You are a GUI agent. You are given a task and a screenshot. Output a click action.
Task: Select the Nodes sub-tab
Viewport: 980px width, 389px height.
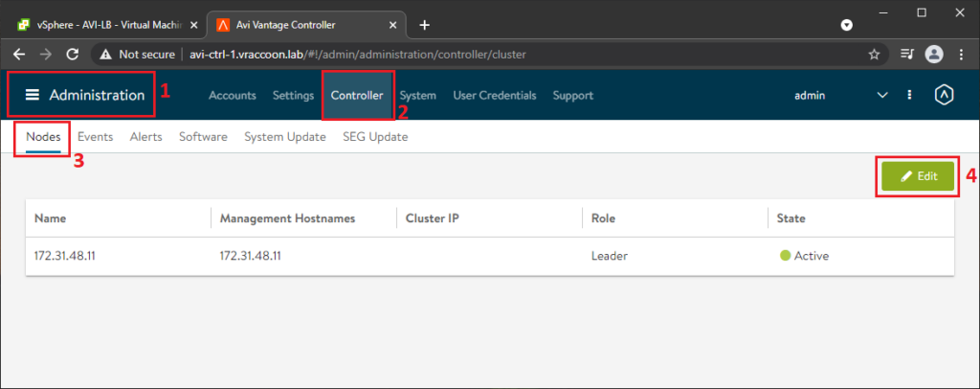tap(43, 137)
